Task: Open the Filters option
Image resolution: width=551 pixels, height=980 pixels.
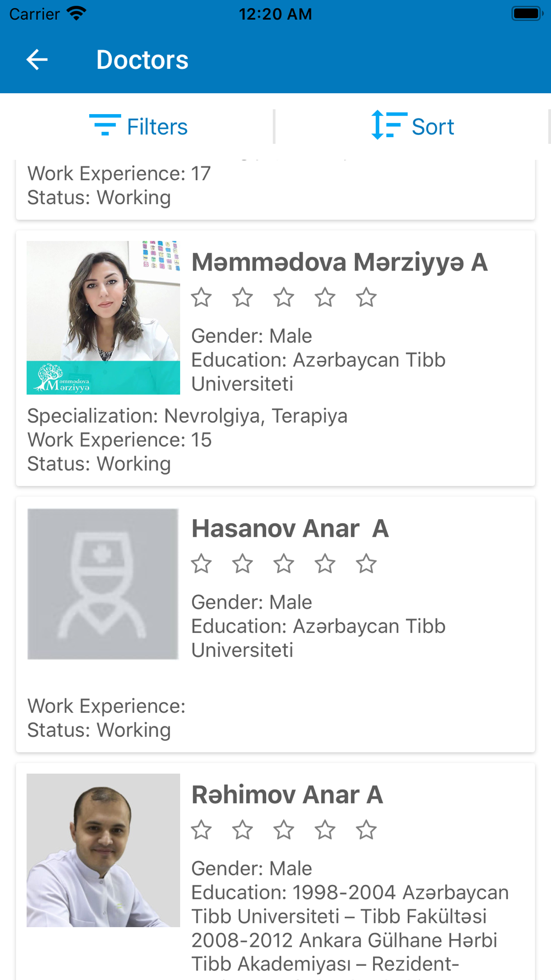Action: pos(157,127)
